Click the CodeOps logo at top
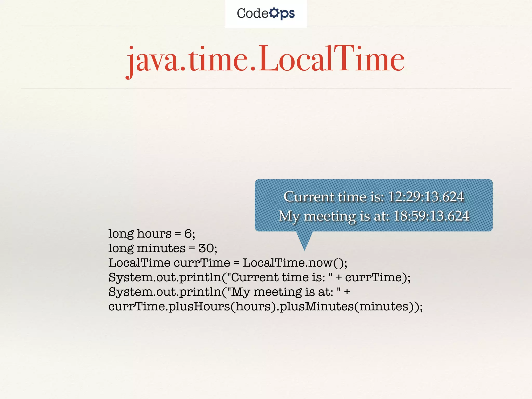The image size is (532, 399). click(x=266, y=14)
